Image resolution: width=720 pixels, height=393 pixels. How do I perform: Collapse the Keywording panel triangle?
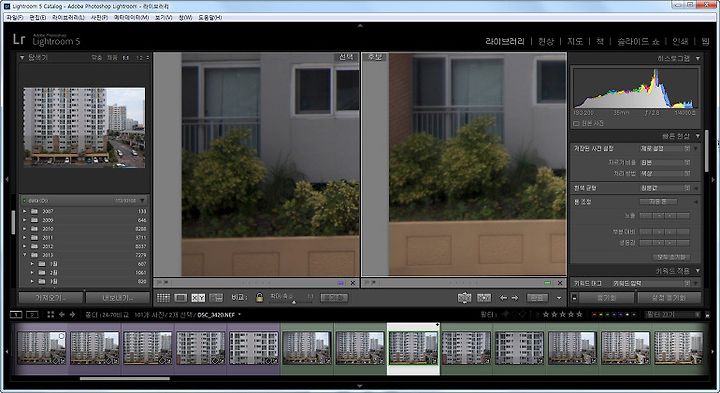(x=698, y=271)
